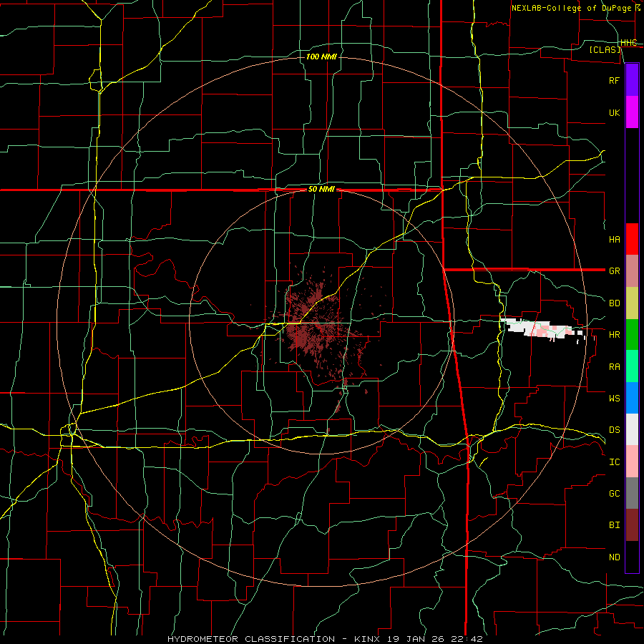The image size is (644, 644).
Task: Click the KINX radar site identifier
Action: click(x=367, y=639)
